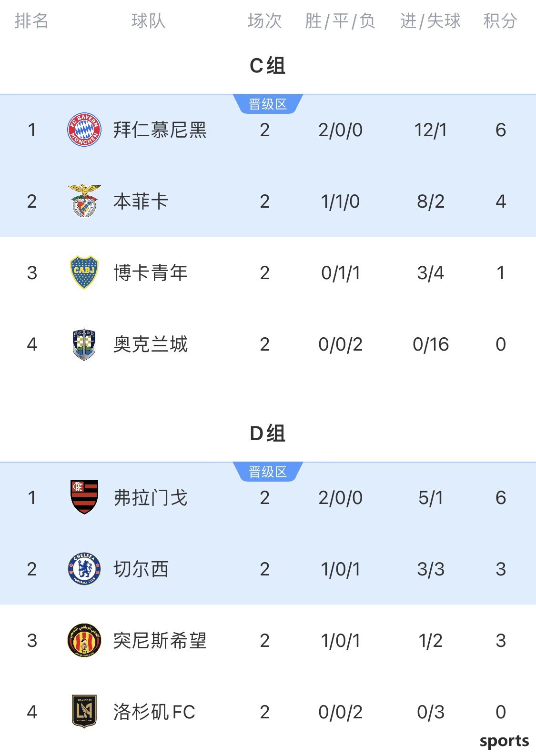
Task: Open team page for 本菲卡
Action: pyautogui.click(x=141, y=202)
